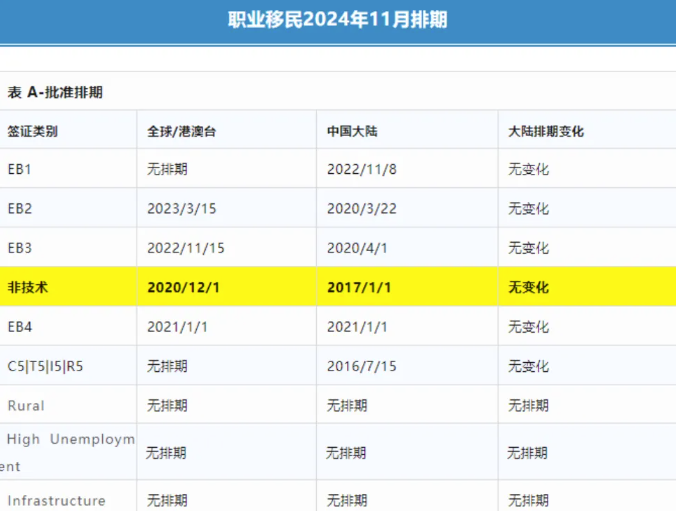
Task: Click 无排期 in C5|T5|I5|R5 global column
Action: [167, 366]
